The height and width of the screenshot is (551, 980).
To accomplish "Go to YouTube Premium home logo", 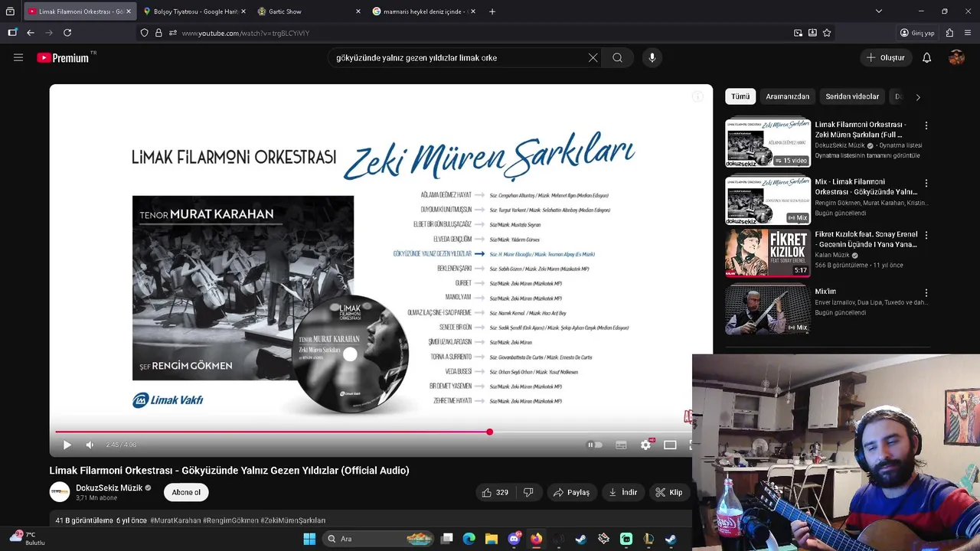I will (63, 57).
